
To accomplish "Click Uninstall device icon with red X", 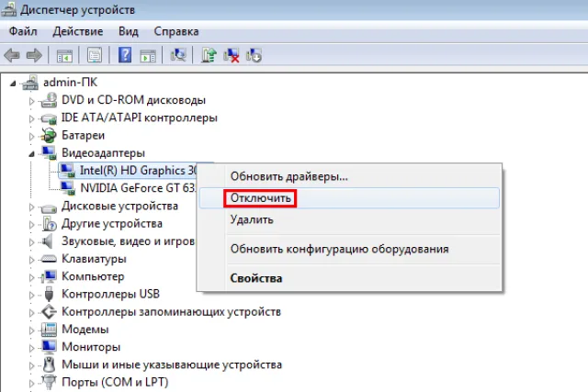I will click(x=232, y=55).
